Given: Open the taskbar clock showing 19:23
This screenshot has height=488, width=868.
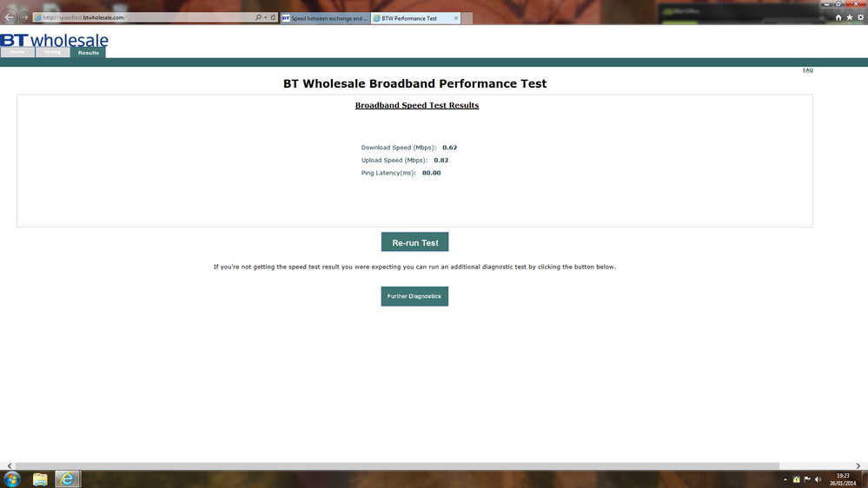Looking at the screenshot, I should (x=843, y=479).
